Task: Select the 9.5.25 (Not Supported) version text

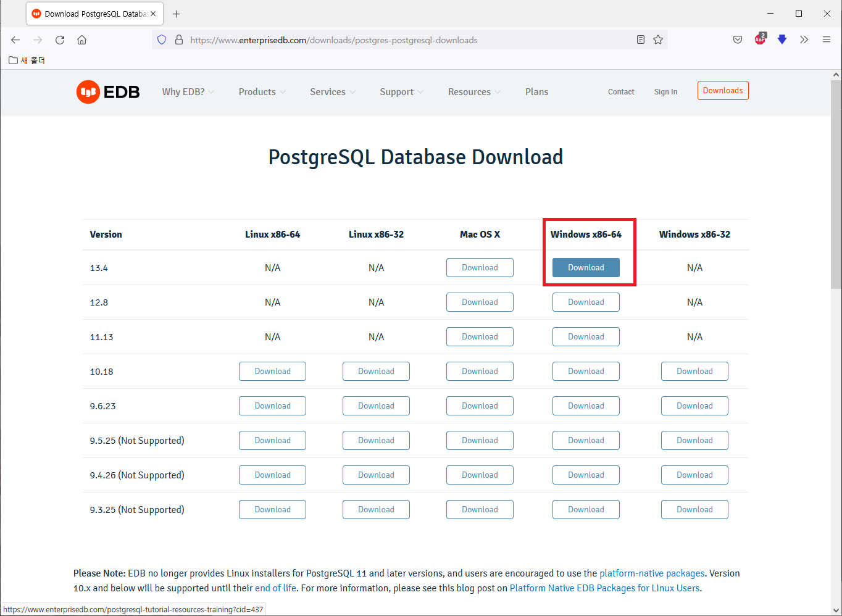Action: (x=137, y=441)
